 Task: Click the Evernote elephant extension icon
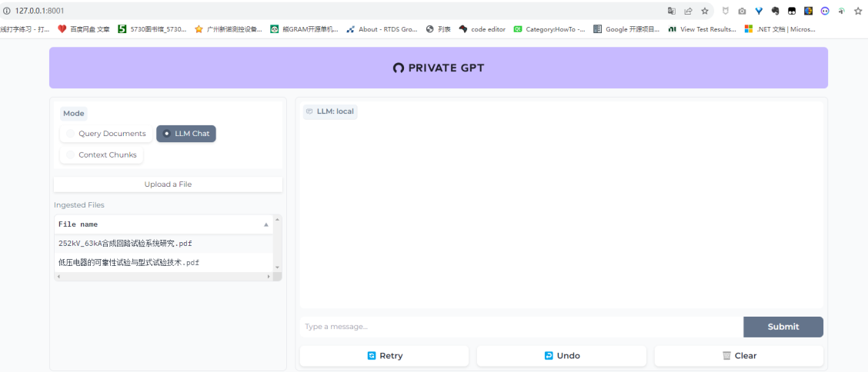point(776,11)
